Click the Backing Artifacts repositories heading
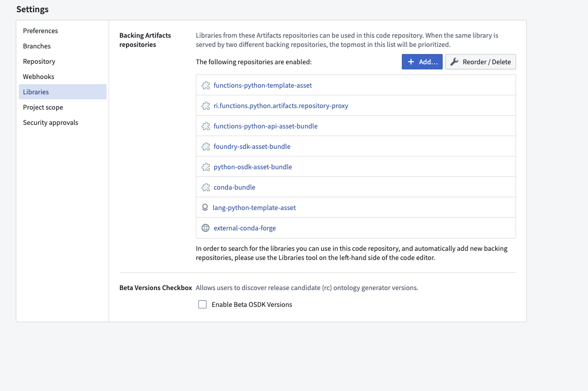 (x=145, y=40)
